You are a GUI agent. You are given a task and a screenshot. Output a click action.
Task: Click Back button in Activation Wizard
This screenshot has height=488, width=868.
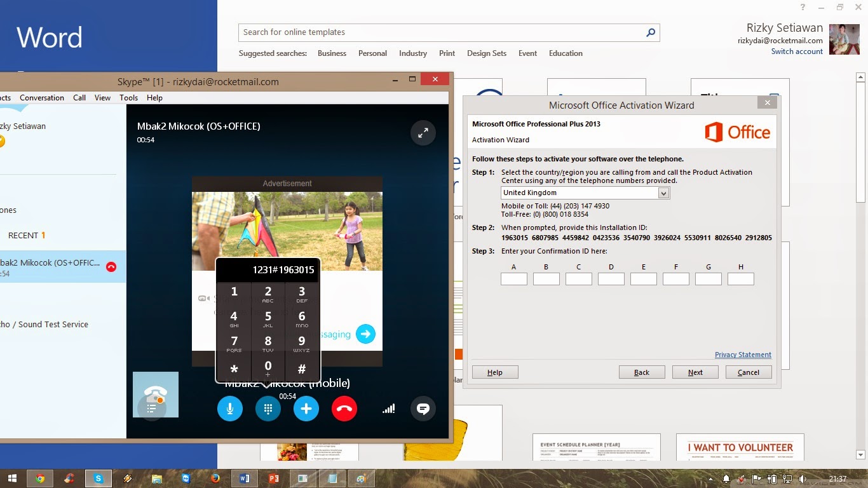point(642,372)
